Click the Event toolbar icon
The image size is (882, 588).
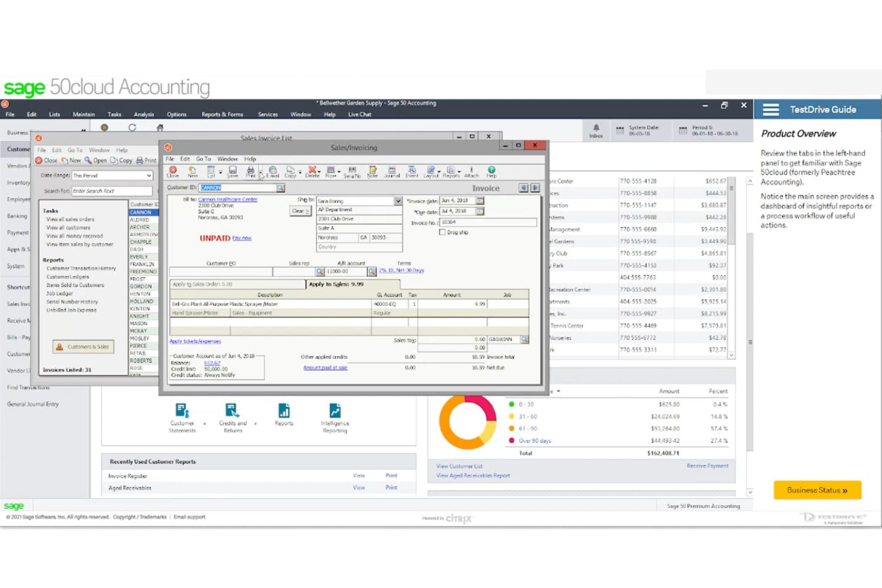pyautogui.click(x=412, y=172)
